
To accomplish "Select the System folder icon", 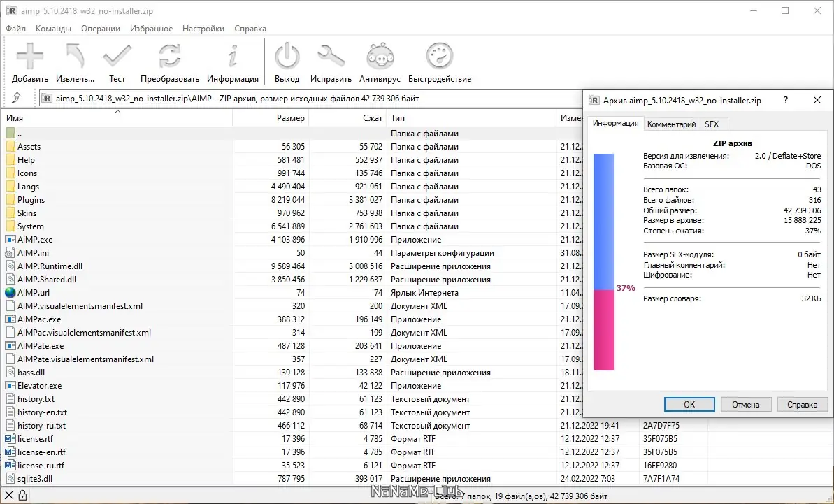I will click(x=10, y=226).
